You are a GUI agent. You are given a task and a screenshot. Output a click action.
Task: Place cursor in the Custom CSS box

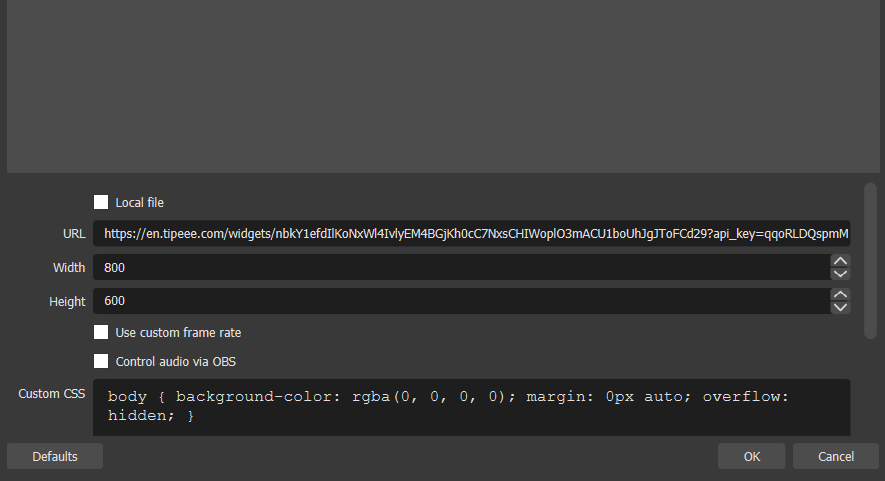(x=471, y=406)
